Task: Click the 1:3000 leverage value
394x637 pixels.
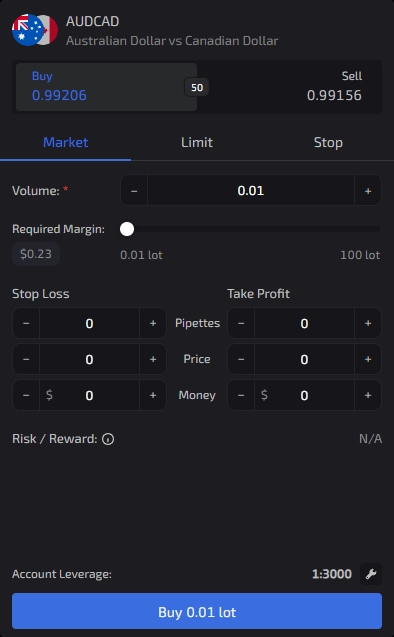Action: coord(332,574)
